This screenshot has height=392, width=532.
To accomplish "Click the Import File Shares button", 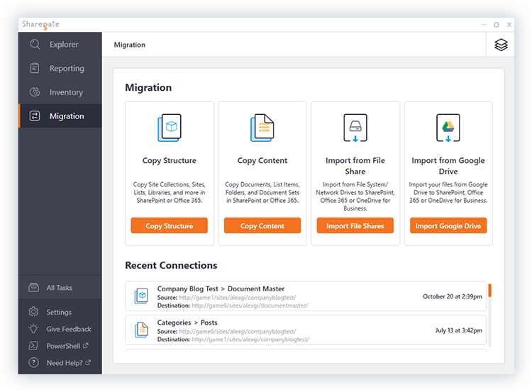I will 355,225.
